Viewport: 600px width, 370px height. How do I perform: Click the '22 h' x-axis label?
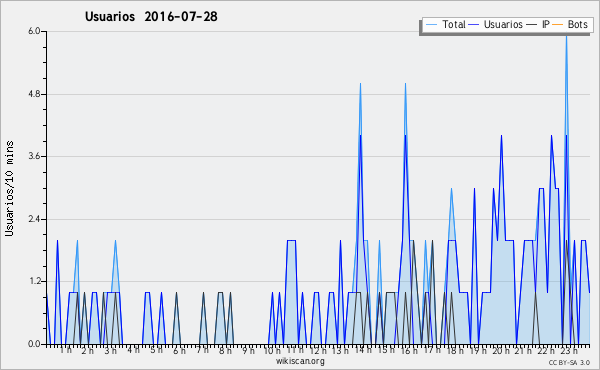pos(546,350)
